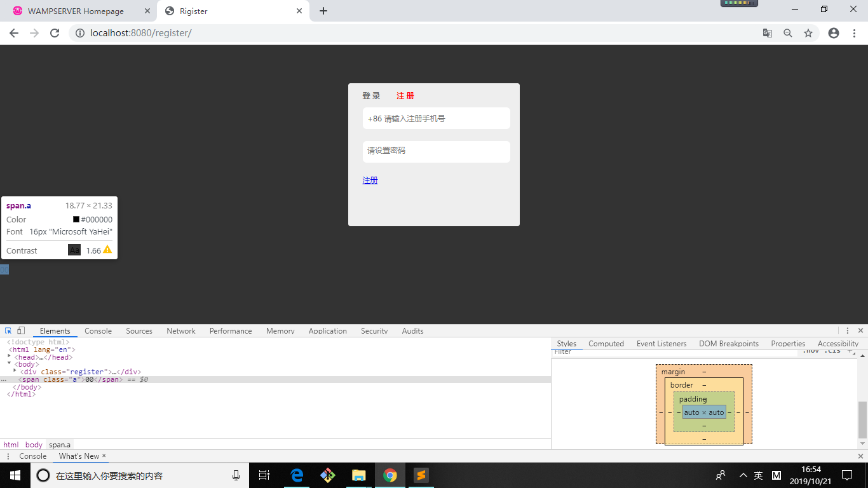
Task: Bookmark this page with the star icon
Action: 808,33
